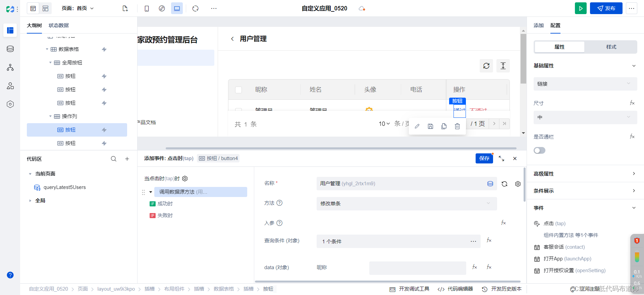Close the event editor panel

click(515, 158)
